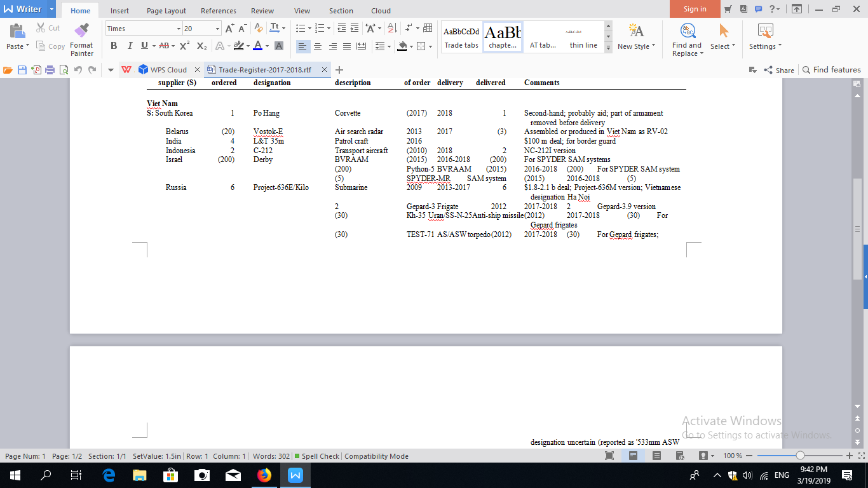Click the Format Painter brush icon
The height and width of the screenshot is (488, 868).
pyautogui.click(x=81, y=30)
